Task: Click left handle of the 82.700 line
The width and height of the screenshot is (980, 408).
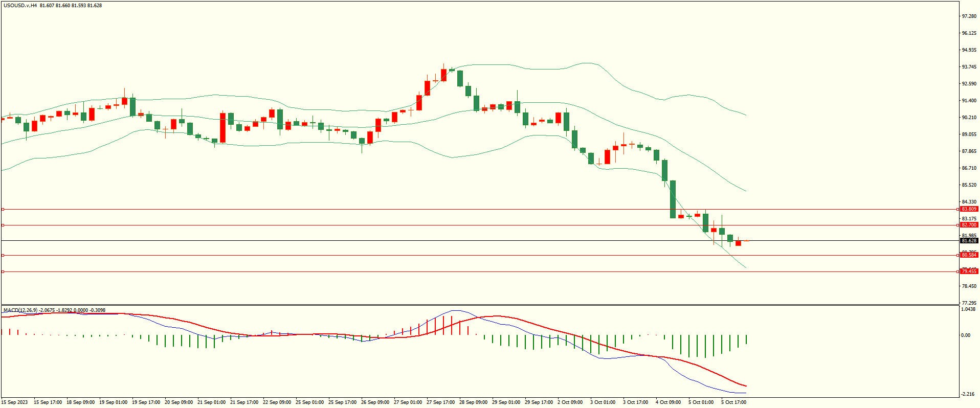Action: tap(3, 225)
